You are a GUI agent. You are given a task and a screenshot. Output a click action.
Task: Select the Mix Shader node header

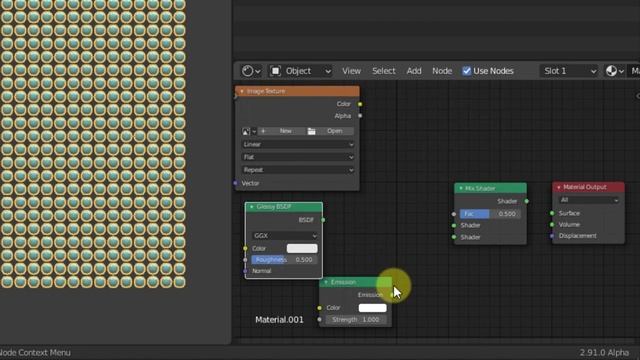coord(490,188)
